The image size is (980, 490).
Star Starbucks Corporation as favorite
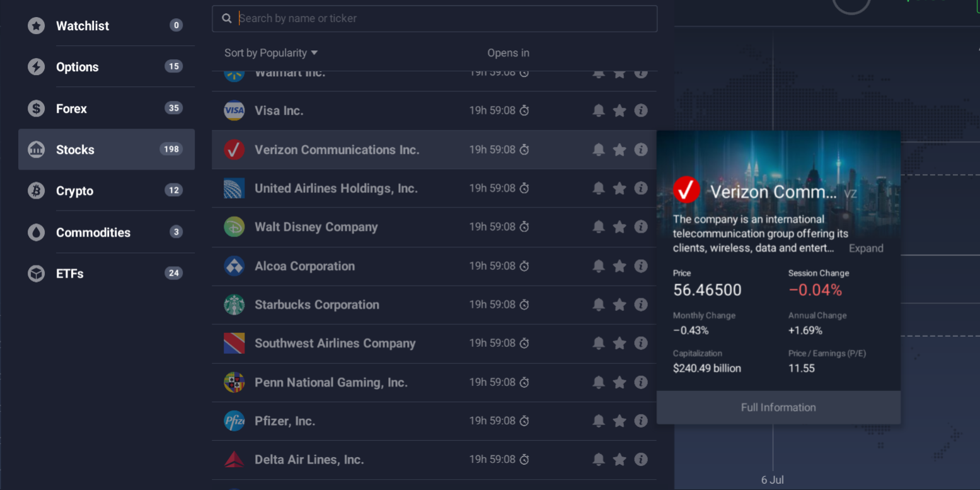(x=620, y=305)
